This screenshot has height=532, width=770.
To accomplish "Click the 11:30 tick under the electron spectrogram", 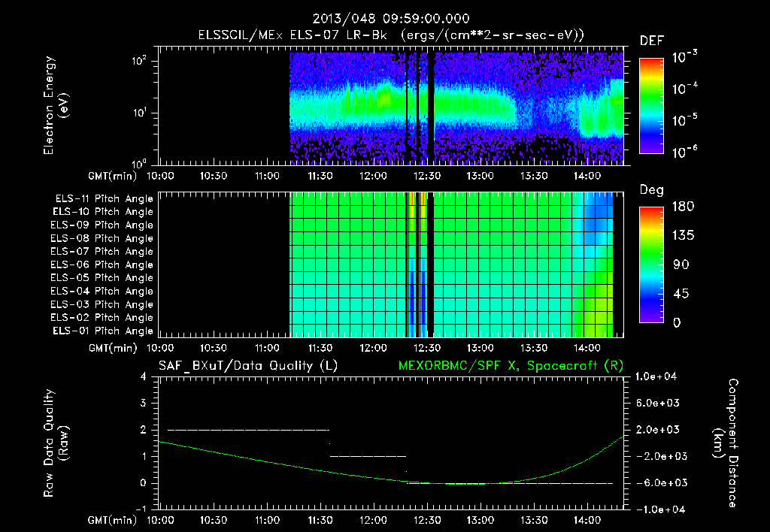I will pyautogui.click(x=320, y=176).
